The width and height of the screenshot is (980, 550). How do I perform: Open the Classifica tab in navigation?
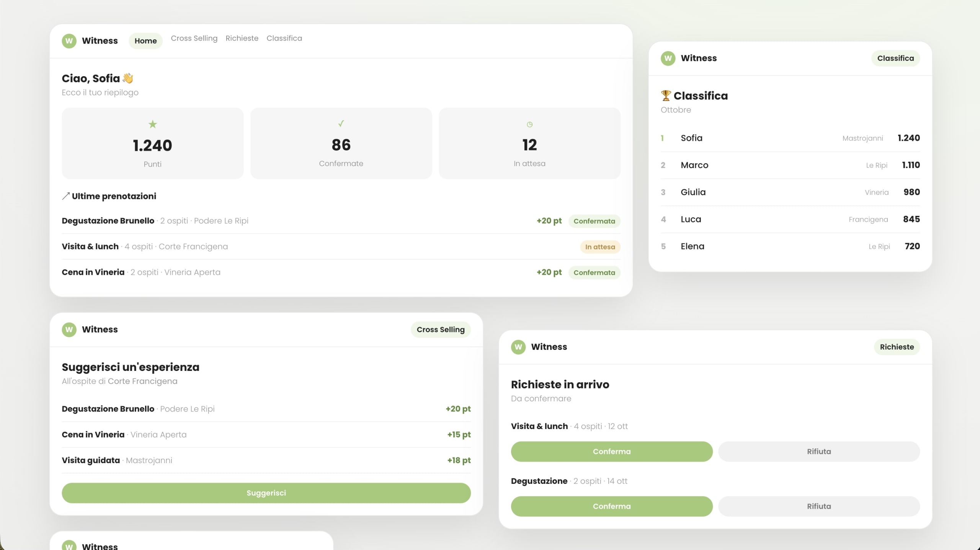(x=284, y=38)
